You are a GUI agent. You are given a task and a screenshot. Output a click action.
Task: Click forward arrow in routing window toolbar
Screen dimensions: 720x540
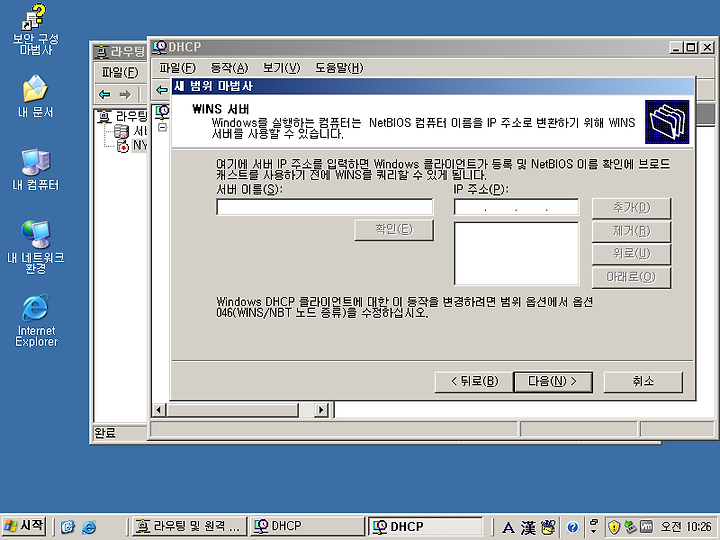(x=125, y=95)
